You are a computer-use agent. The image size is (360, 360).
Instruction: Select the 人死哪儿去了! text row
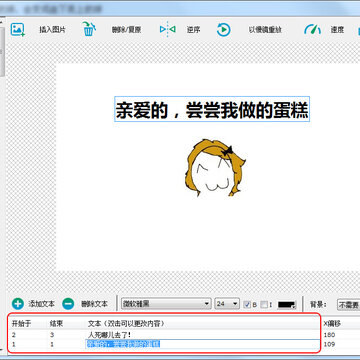pos(163,335)
